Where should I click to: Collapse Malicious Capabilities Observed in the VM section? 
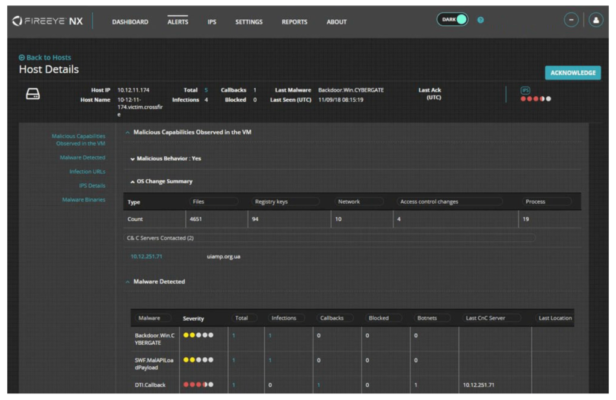(x=127, y=132)
